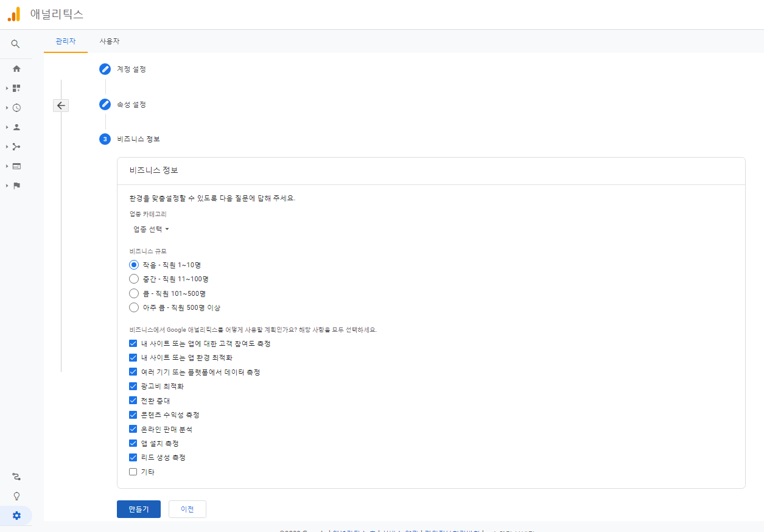Viewport: 764px width, 532px height.
Task: Click the clock-shaped sidebar icon
Action: 16,107
